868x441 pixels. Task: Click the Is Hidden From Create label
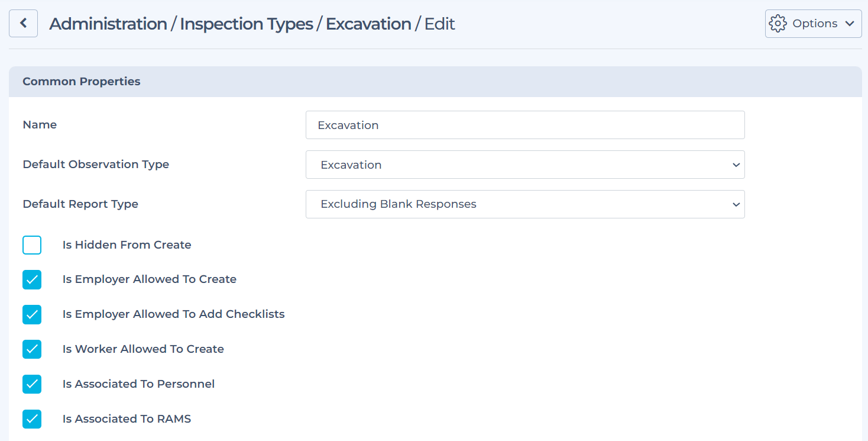click(127, 245)
